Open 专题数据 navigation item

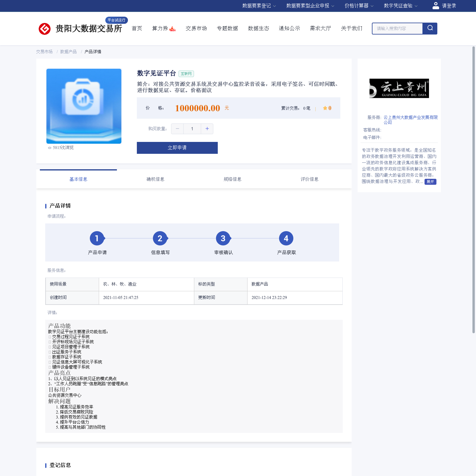click(x=227, y=28)
